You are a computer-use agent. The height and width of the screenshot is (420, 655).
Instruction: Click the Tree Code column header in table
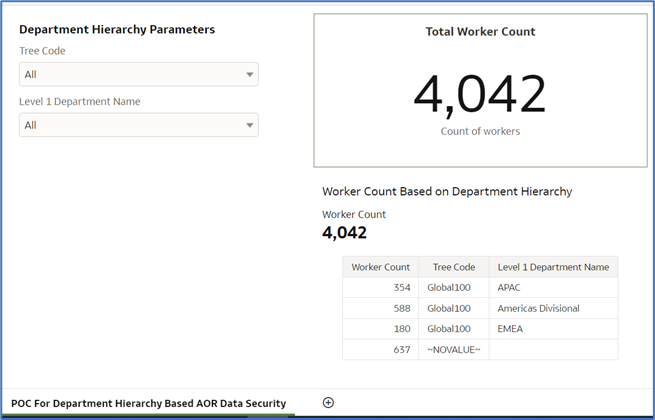click(453, 267)
